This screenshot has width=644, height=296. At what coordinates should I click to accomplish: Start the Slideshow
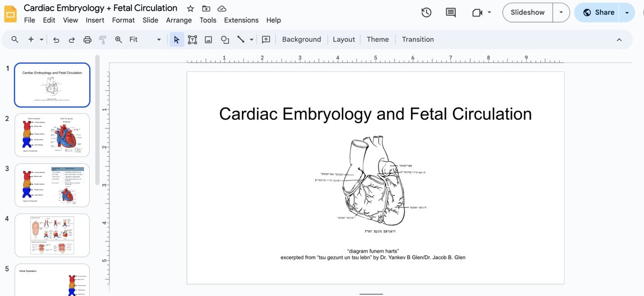coord(528,12)
